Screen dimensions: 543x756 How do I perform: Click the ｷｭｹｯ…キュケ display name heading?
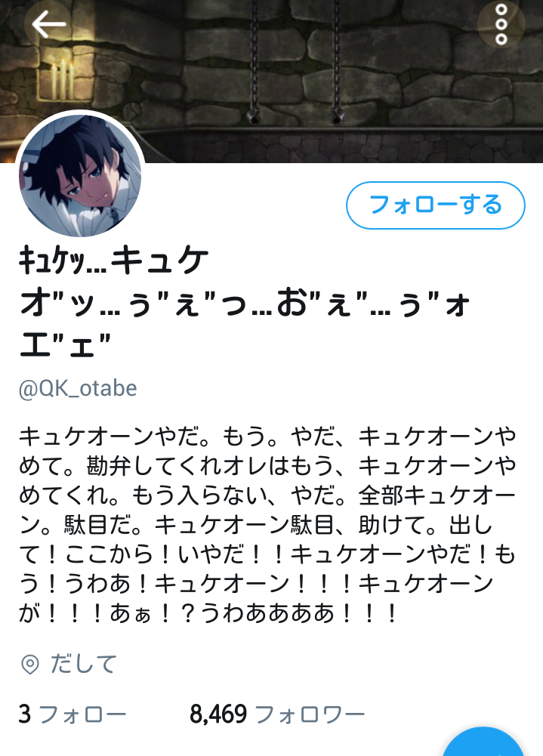pos(245,302)
